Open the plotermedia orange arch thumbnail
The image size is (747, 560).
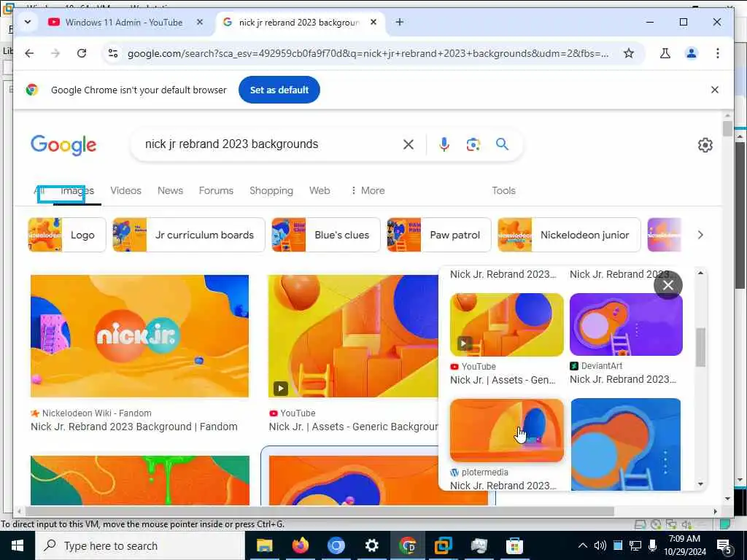(507, 430)
